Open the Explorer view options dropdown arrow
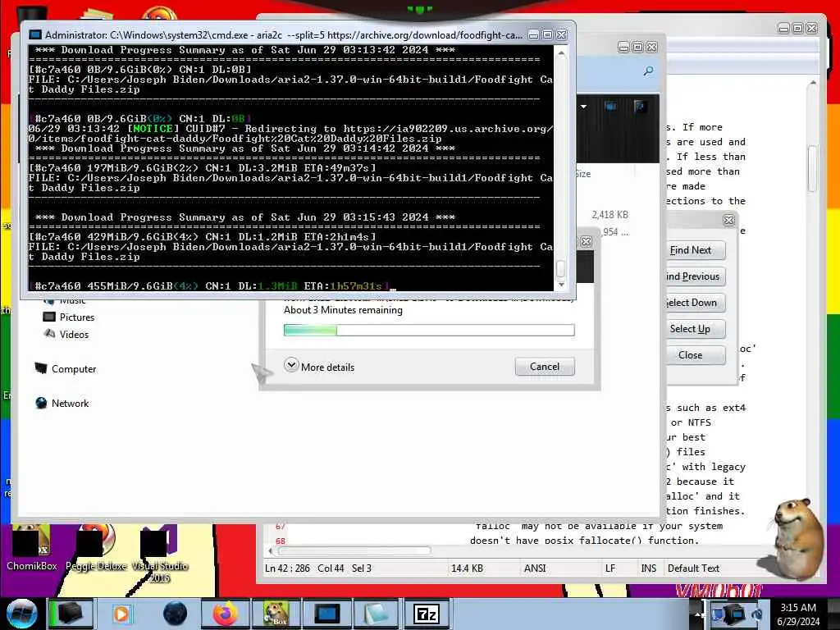840x630 pixels. (583, 106)
